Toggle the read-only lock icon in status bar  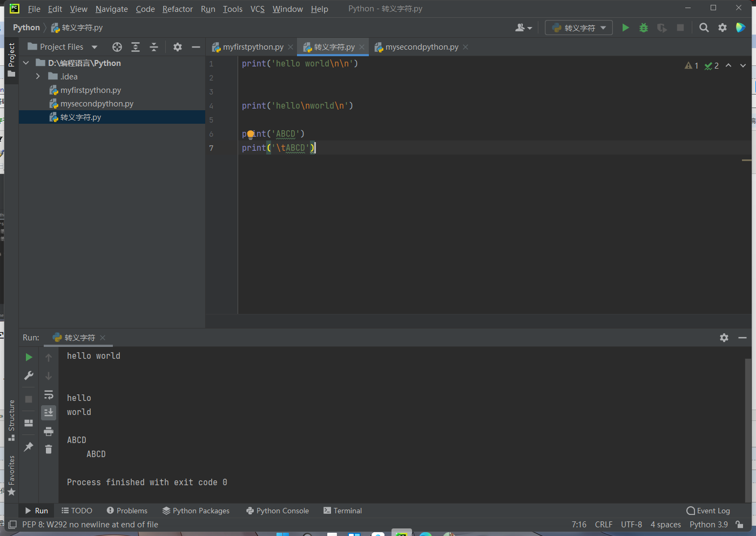pyautogui.click(x=739, y=525)
